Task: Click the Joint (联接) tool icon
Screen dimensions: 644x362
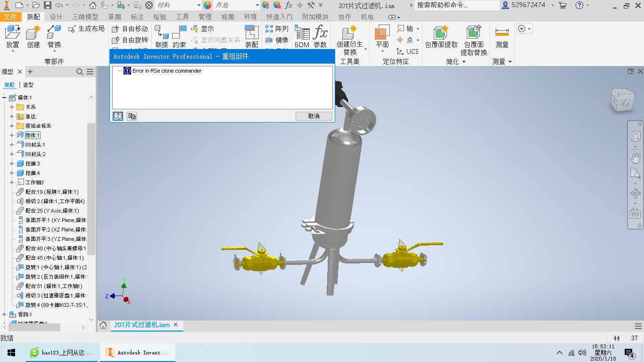Action: 161,33
